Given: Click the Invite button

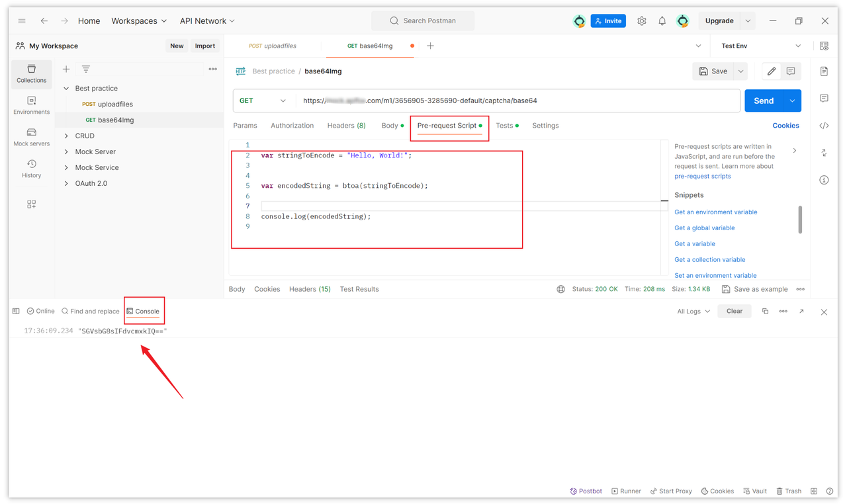Looking at the screenshot, I should click(x=608, y=21).
